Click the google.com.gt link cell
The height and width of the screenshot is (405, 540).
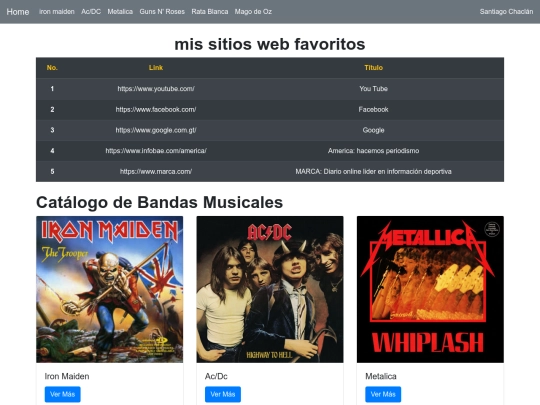tap(156, 130)
